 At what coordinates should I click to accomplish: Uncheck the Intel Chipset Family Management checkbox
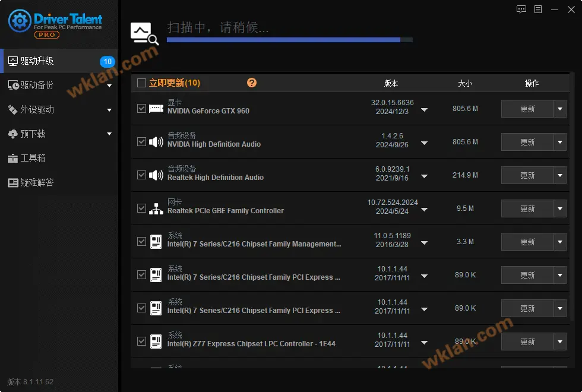pos(141,242)
